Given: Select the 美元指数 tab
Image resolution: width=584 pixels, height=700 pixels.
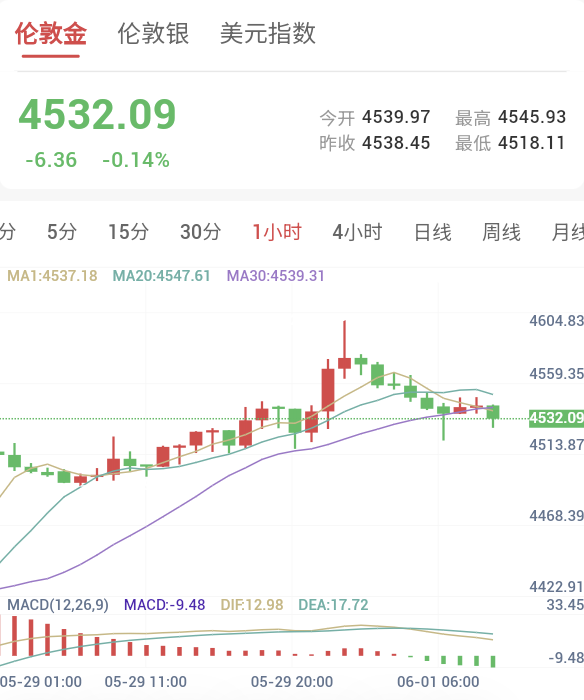Looking at the screenshot, I should [x=268, y=33].
